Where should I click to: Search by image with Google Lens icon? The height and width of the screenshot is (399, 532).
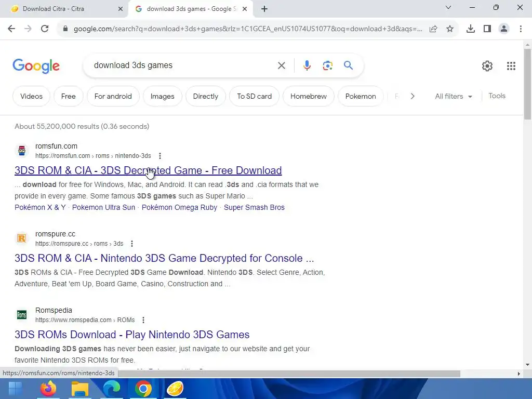coord(328,65)
